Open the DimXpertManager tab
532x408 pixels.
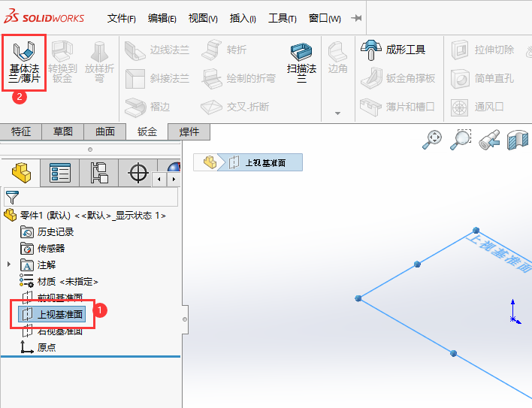coord(138,173)
